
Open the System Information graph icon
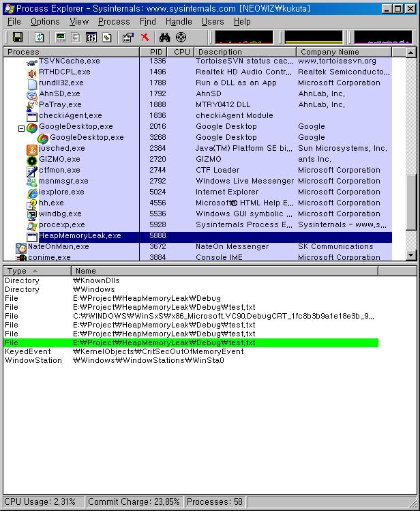point(61,38)
